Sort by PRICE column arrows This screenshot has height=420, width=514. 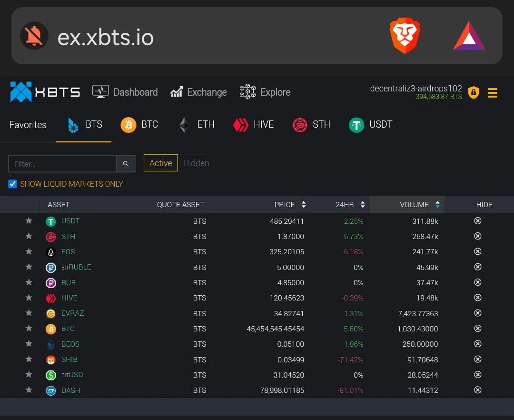click(304, 205)
